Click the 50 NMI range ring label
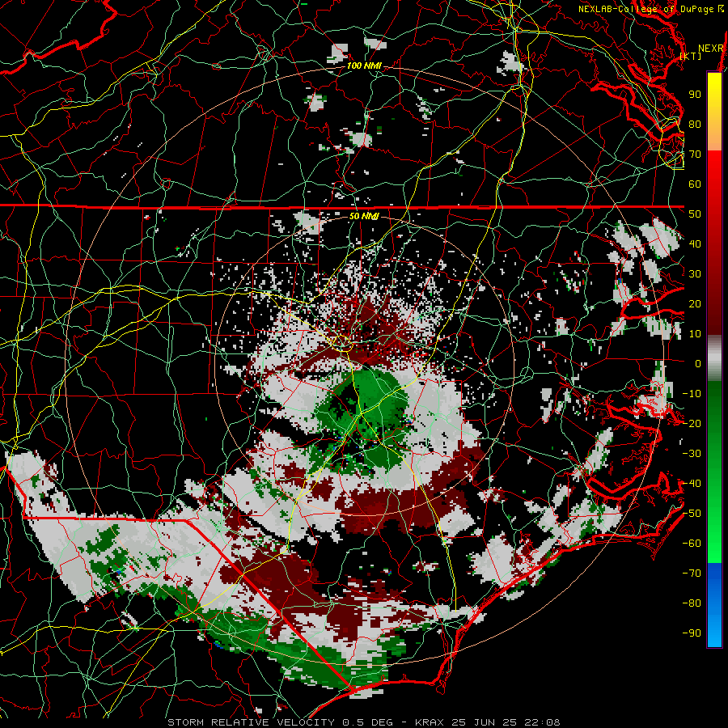The image size is (728, 728). coord(364,216)
